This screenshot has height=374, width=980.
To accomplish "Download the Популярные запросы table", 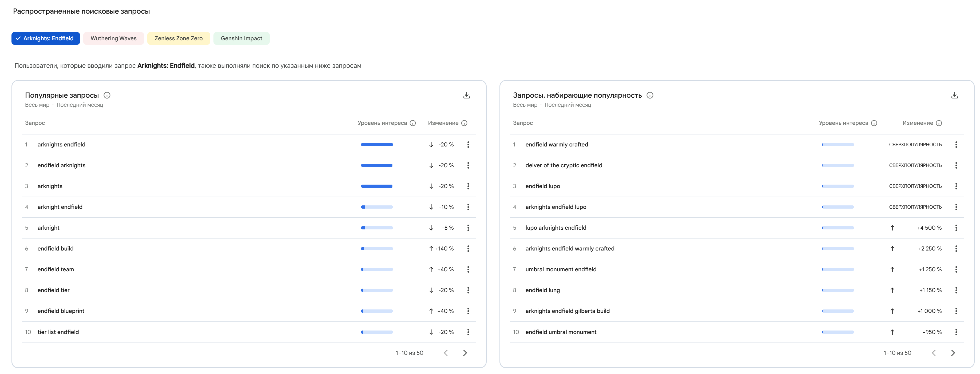I will coord(466,95).
